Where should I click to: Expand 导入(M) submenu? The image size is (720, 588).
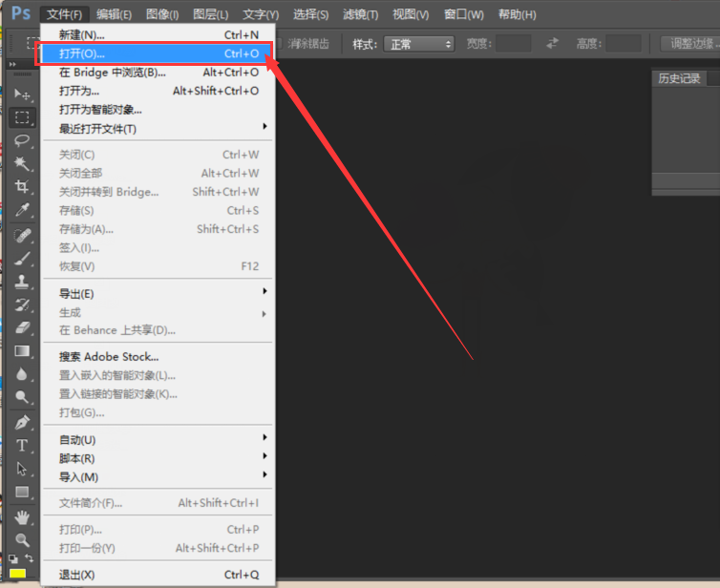(159, 477)
